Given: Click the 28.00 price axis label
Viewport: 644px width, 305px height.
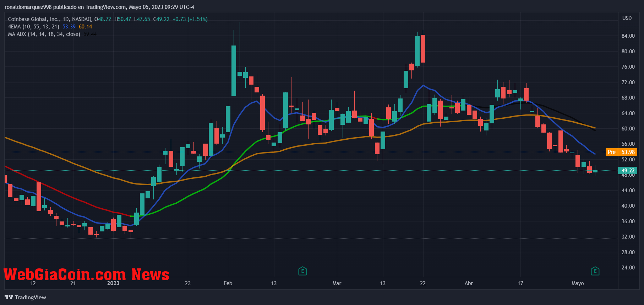Looking at the screenshot, I should coord(628,252).
